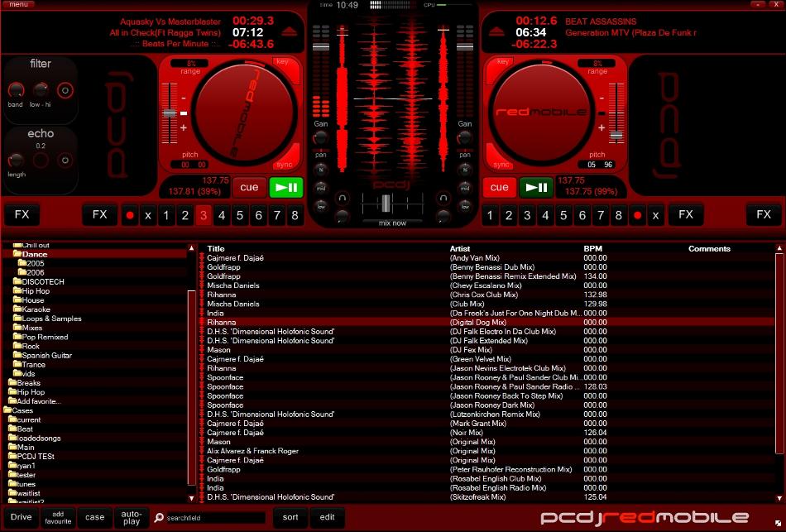The image size is (786, 532).
Task: Click the right channel hi EQ knob
Action: pyautogui.click(x=465, y=170)
